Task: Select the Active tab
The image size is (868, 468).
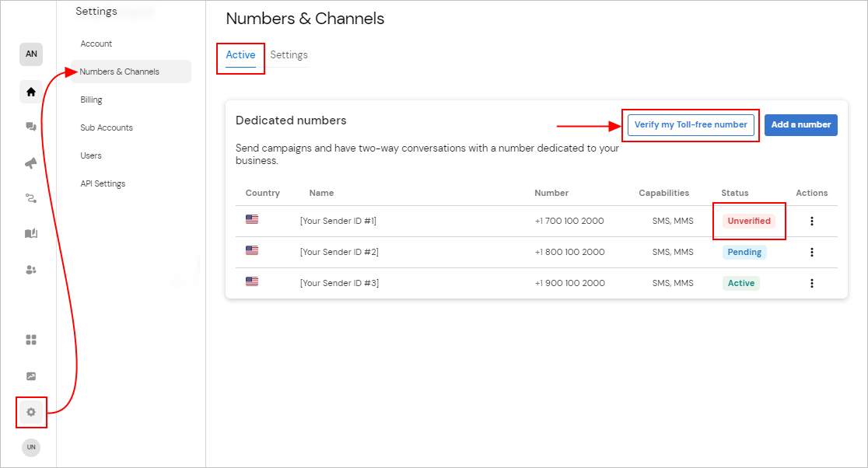Action: [x=240, y=55]
